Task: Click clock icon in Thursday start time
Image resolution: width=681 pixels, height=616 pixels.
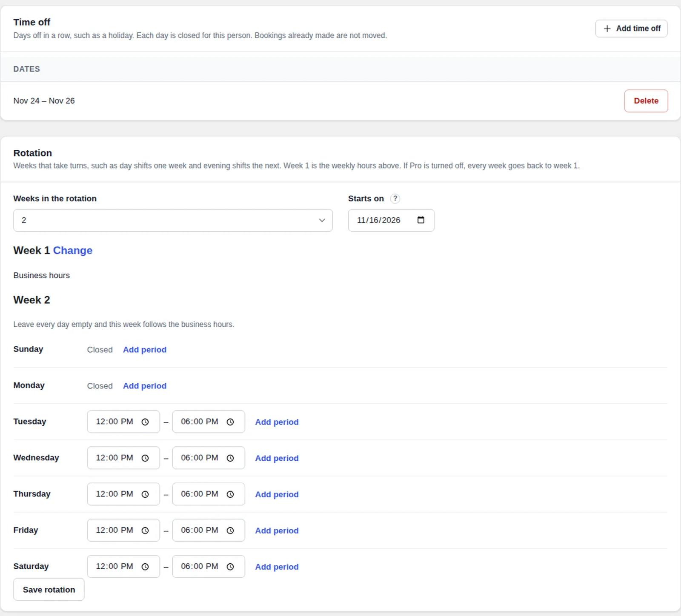Action: 145,494
